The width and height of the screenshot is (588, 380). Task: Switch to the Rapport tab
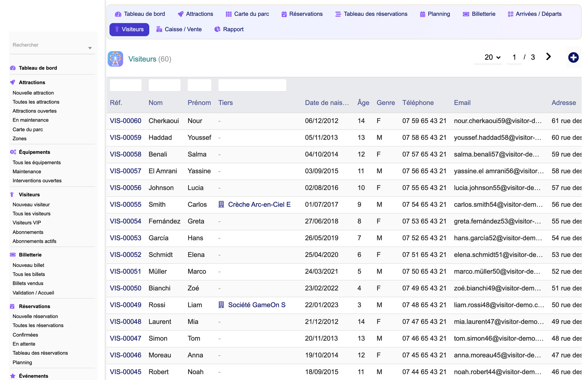pos(229,29)
